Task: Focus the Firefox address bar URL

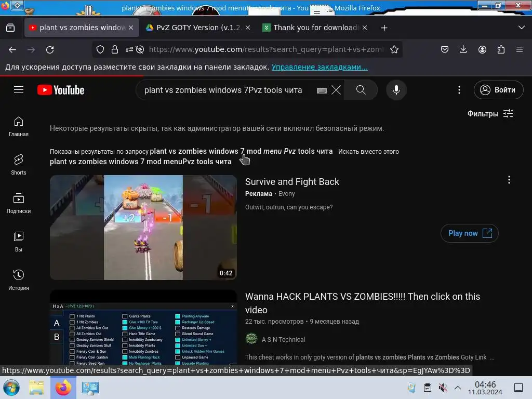Action: coord(267,49)
